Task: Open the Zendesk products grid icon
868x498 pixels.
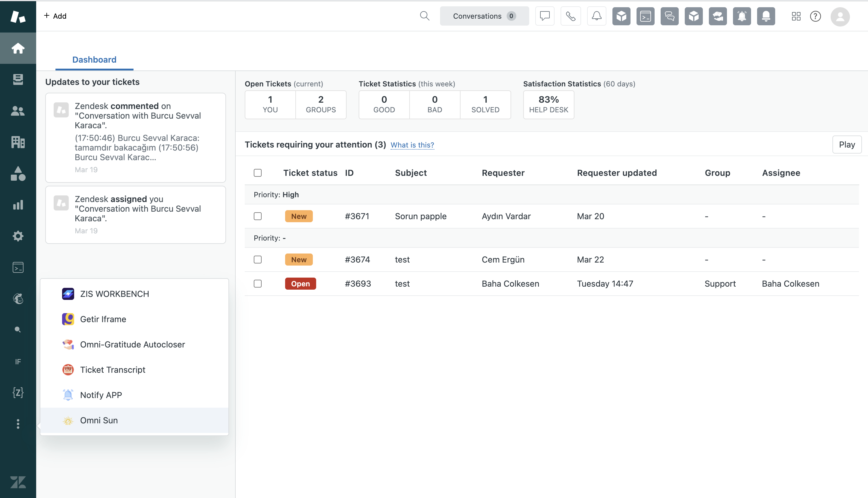Action: pyautogui.click(x=796, y=16)
